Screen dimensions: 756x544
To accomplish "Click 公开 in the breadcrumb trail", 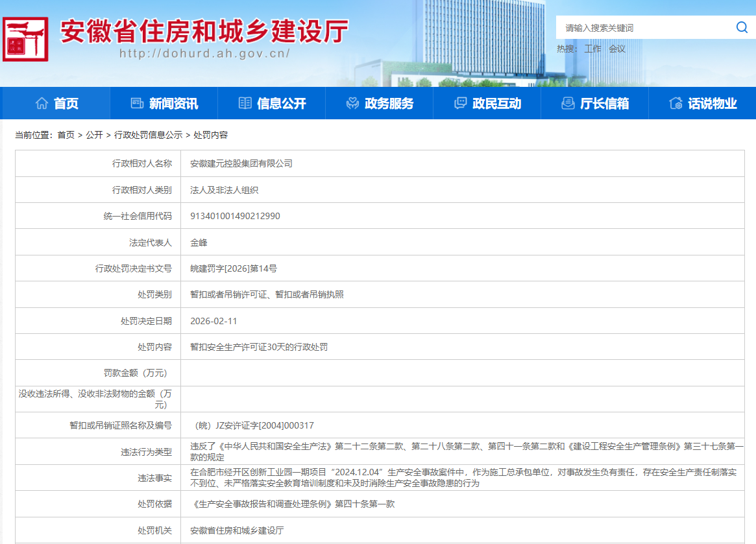I will [x=94, y=135].
